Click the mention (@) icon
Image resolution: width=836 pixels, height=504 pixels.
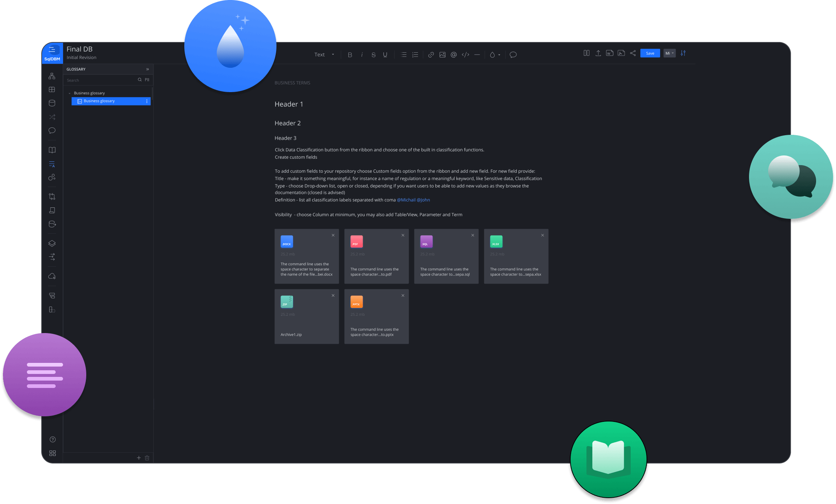454,55
